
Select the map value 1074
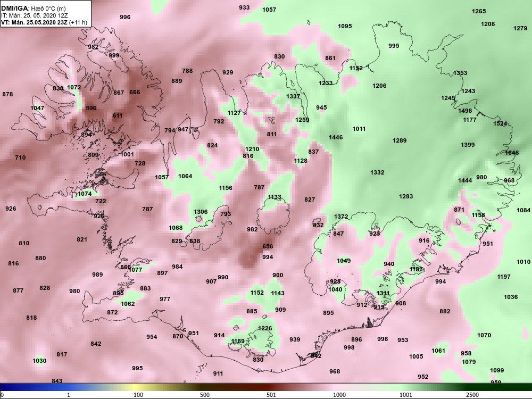tap(85, 194)
